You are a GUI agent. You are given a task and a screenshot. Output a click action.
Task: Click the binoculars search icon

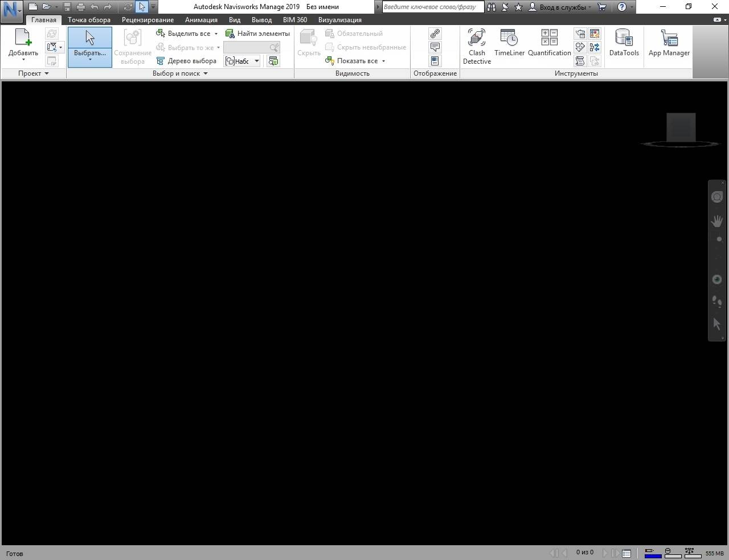[x=492, y=7]
